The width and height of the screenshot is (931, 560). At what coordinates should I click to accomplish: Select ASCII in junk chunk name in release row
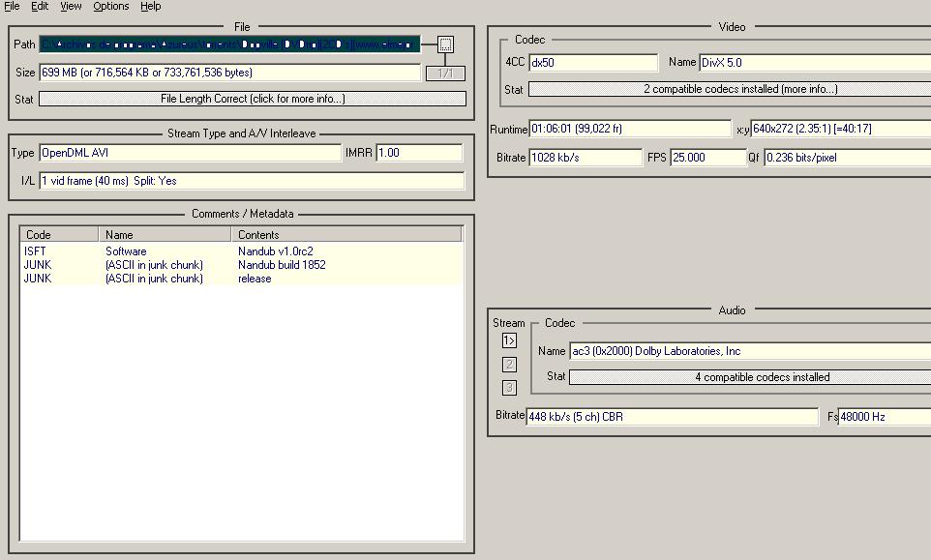155,279
